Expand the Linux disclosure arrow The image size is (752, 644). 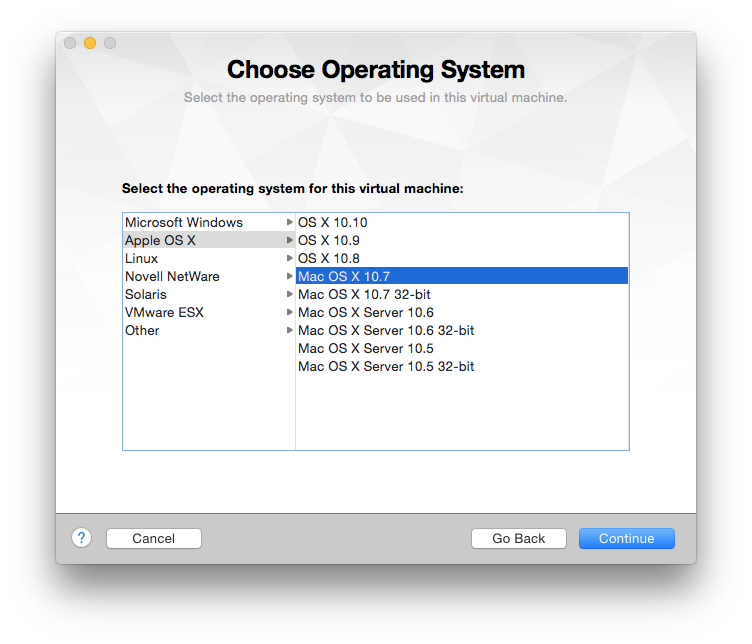pyautogui.click(x=289, y=258)
